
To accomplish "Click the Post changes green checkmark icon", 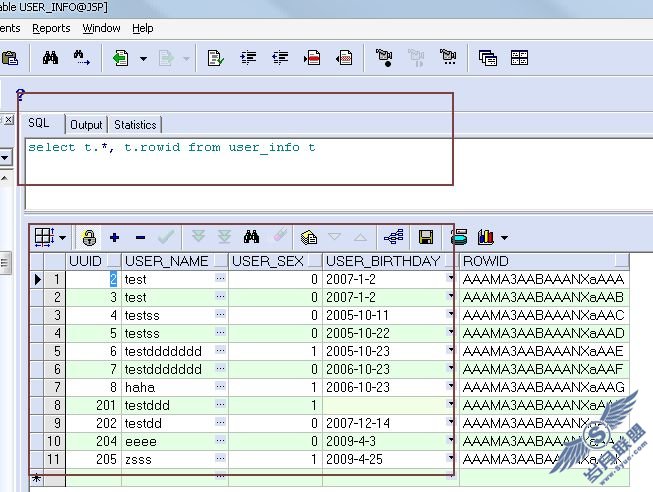I will tap(166, 237).
